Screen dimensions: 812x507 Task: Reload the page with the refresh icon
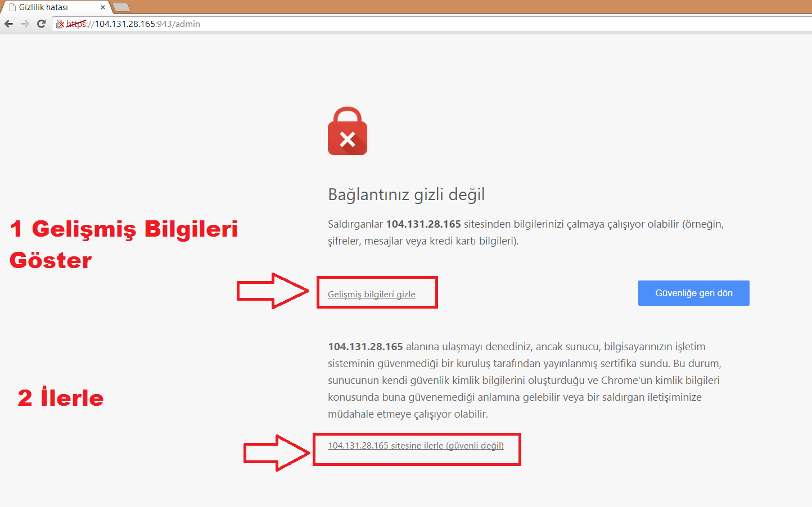click(41, 24)
